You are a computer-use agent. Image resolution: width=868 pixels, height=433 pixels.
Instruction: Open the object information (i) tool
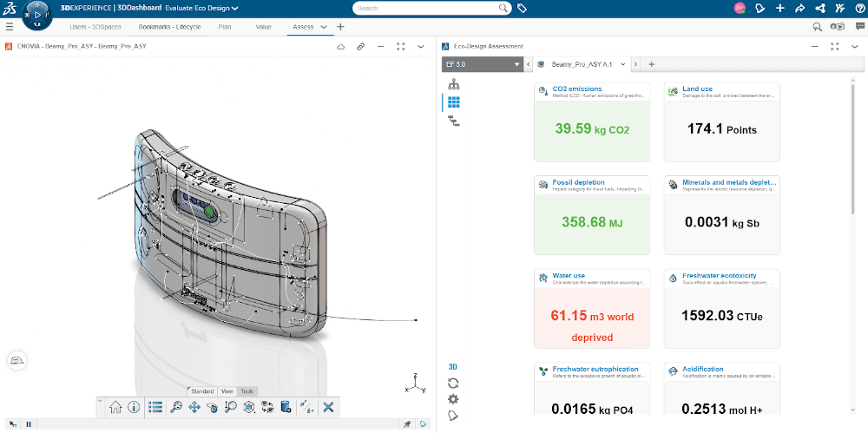[x=134, y=407]
